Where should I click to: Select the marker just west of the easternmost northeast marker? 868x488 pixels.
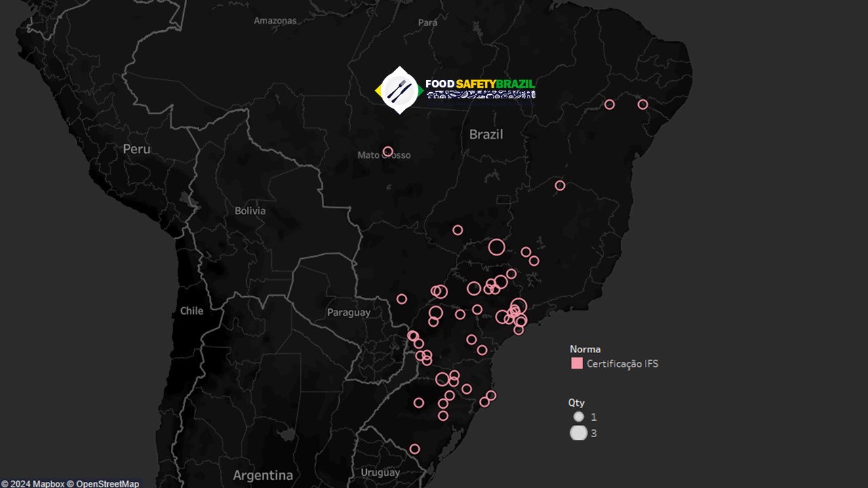pos(610,104)
